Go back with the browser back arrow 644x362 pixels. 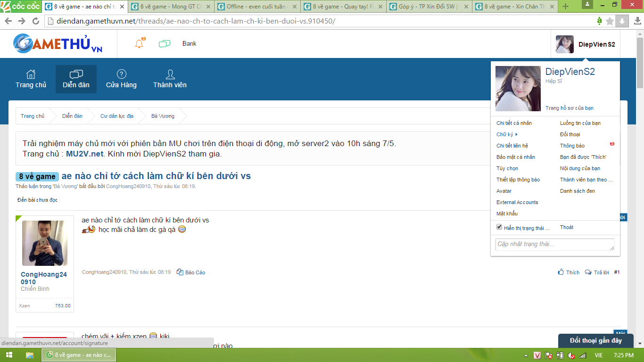pos(9,21)
